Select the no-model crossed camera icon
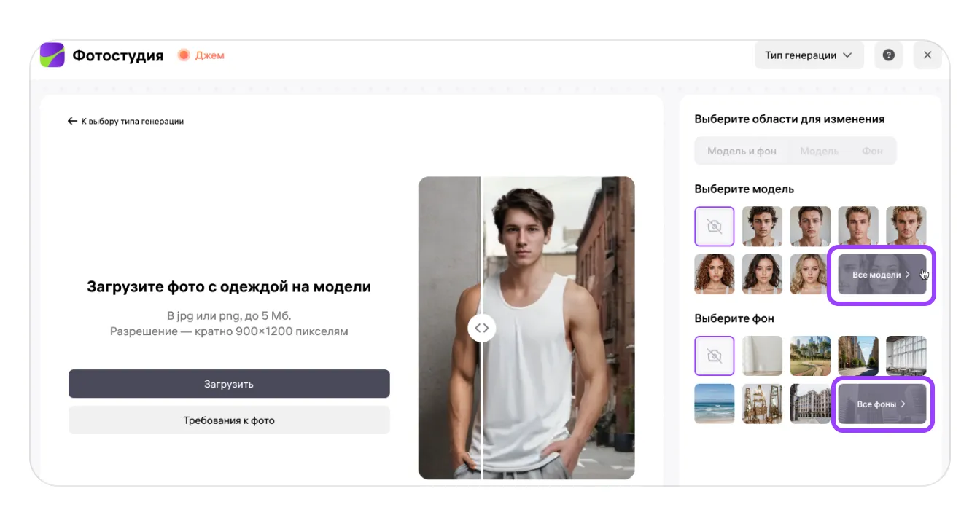980x526 pixels. 715,227
